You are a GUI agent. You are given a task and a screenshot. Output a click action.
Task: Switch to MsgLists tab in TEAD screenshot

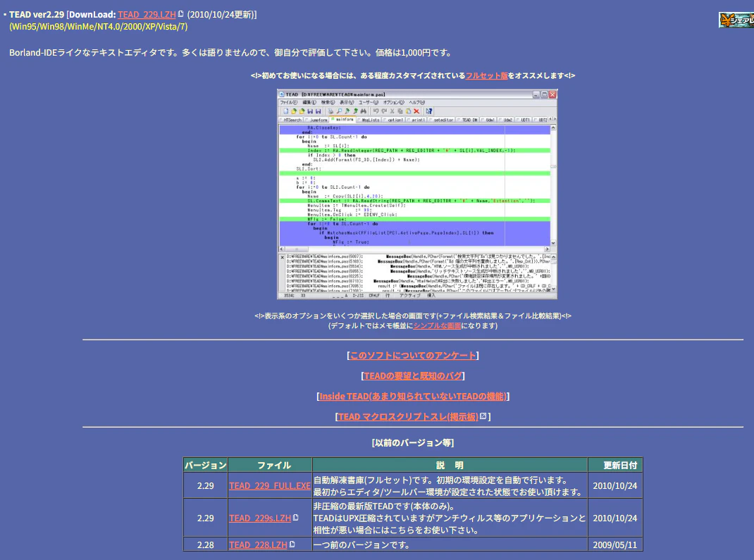tap(369, 120)
